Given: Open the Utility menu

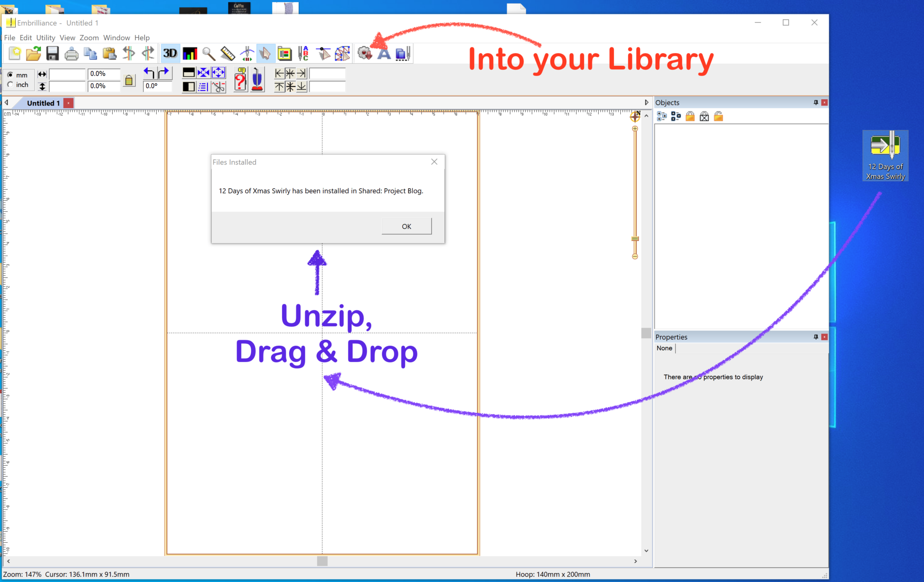Looking at the screenshot, I should (x=46, y=38).
